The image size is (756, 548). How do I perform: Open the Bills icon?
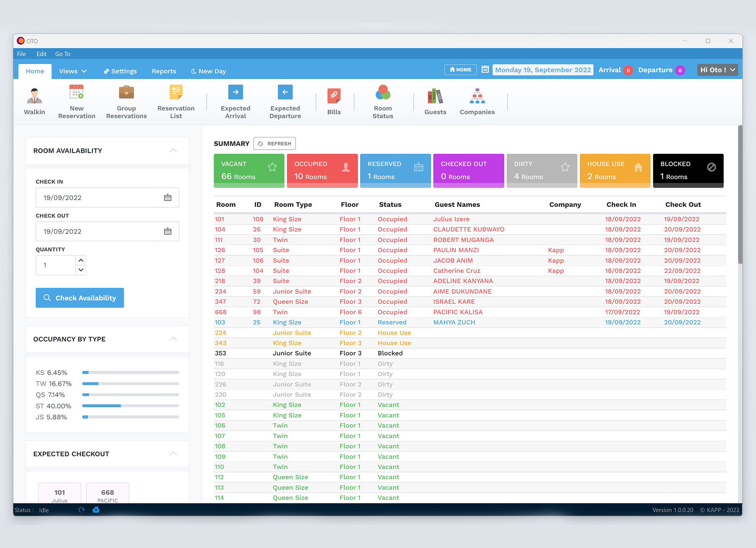(334, 96)
